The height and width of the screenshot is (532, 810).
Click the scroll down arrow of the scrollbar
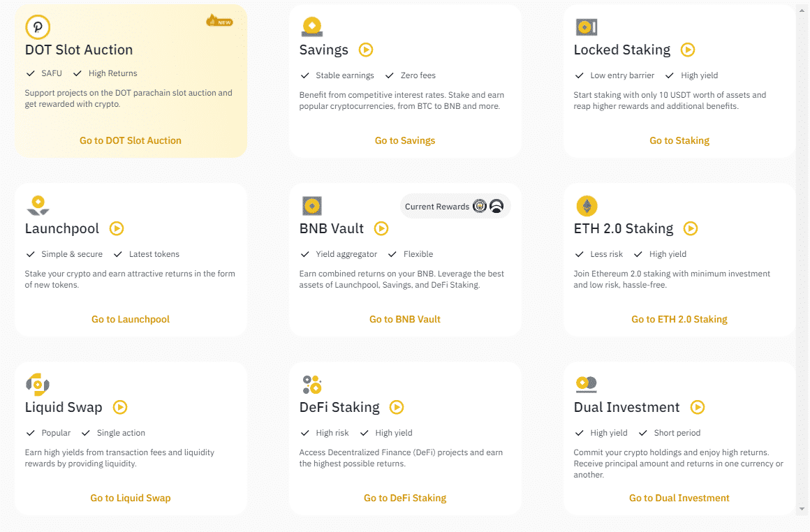[803, 509]
